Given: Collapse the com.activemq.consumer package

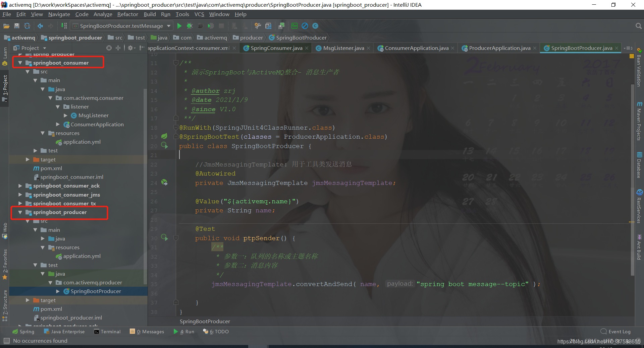Looking at the screenshot, I should pos(50,98).
